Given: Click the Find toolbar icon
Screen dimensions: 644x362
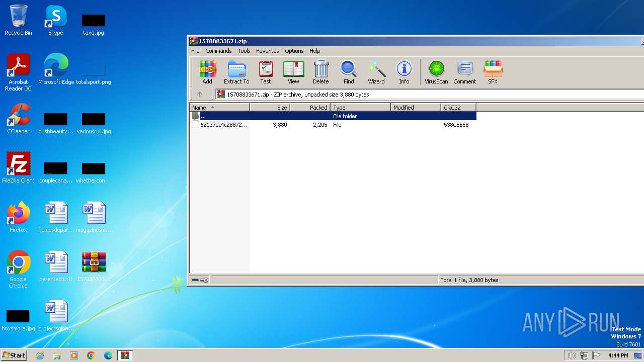Looking at the screenshot, I should 349,72.
